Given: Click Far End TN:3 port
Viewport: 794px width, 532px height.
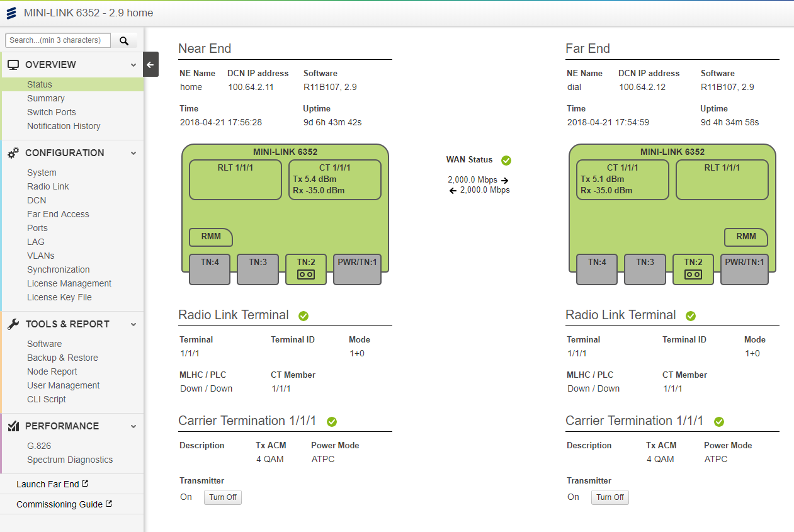Looking at the screenshot, I should pos(645,269).
